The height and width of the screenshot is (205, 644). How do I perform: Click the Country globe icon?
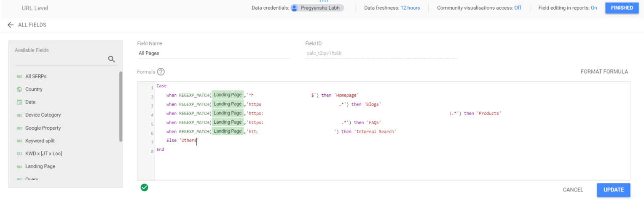coord(19,89)
